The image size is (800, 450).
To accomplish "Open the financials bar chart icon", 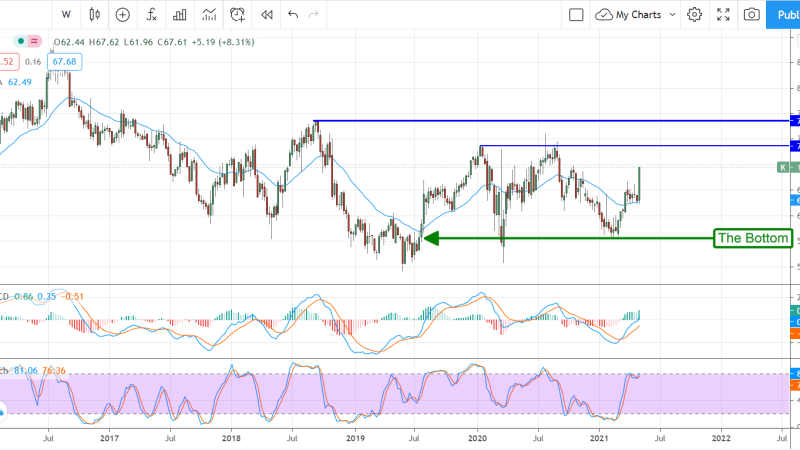I will 180,15.
